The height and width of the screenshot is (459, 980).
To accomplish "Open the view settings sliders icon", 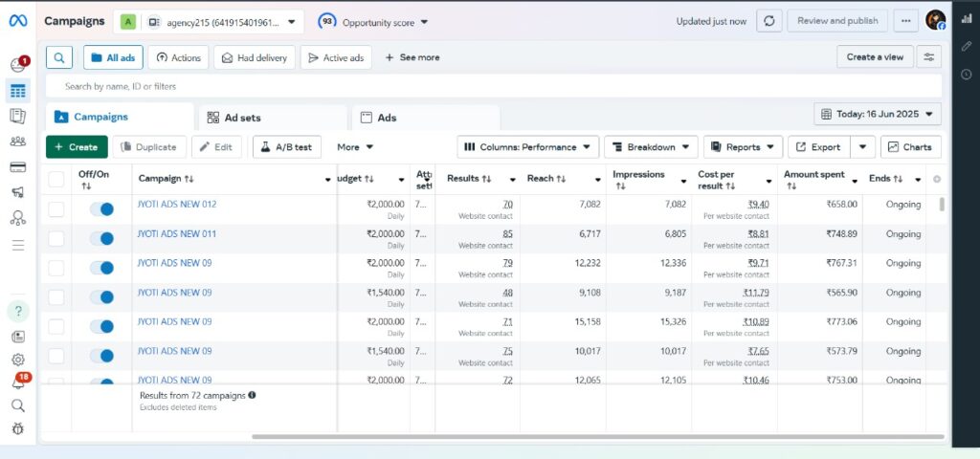I will click(929, 57).
